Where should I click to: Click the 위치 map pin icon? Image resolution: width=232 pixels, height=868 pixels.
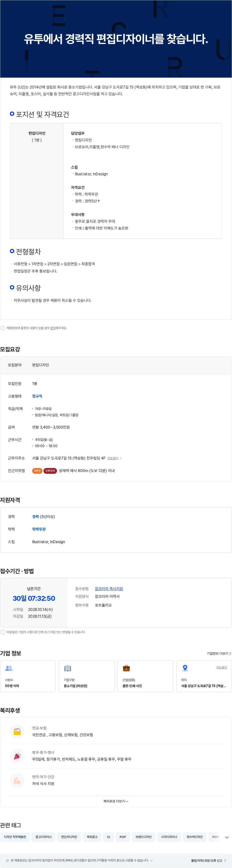[185, 668]
